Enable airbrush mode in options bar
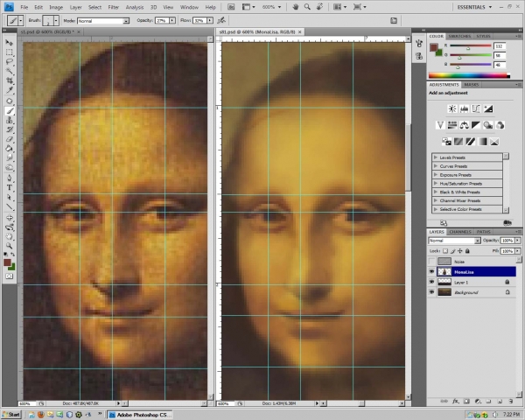The height and width of the screenshot is (420, 525). pyautogui.click(x=221, y=20)
